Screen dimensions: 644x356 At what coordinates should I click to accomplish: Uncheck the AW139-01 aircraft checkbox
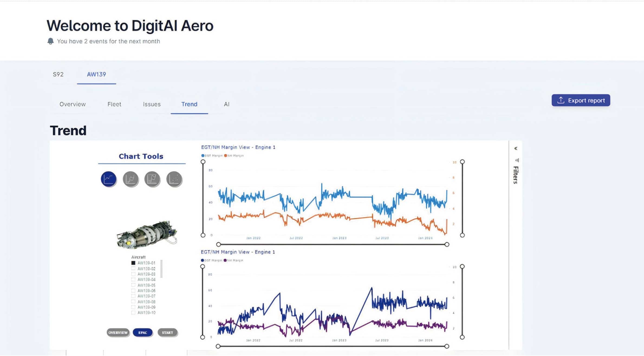(133, 263)
